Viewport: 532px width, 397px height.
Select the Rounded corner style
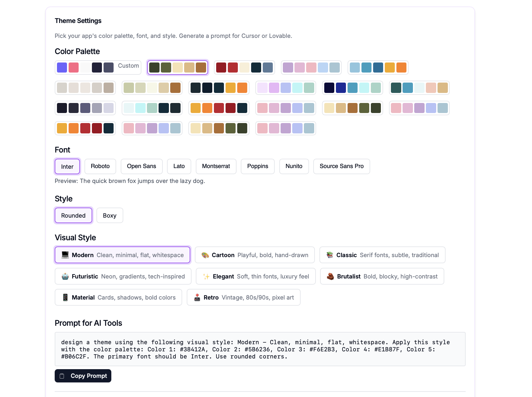pos(73,216)
